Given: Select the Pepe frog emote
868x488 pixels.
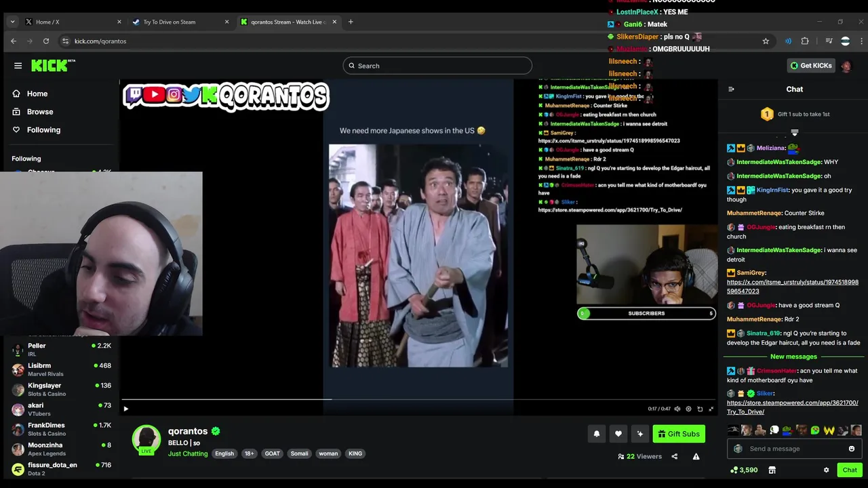Looking at the screenshot, I should pyautogui.click(x=787, y=430).
